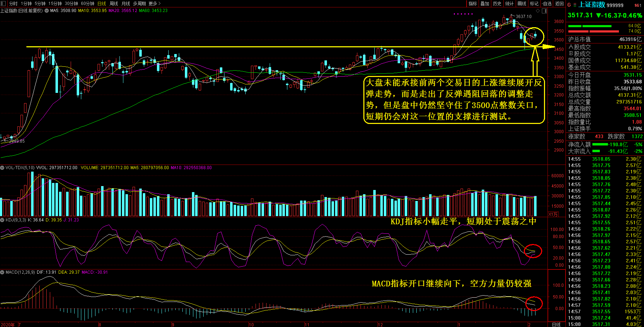Click the diamond marker icon above the chart
This screenshot has height=327, width=644.
tap(538, 11)
